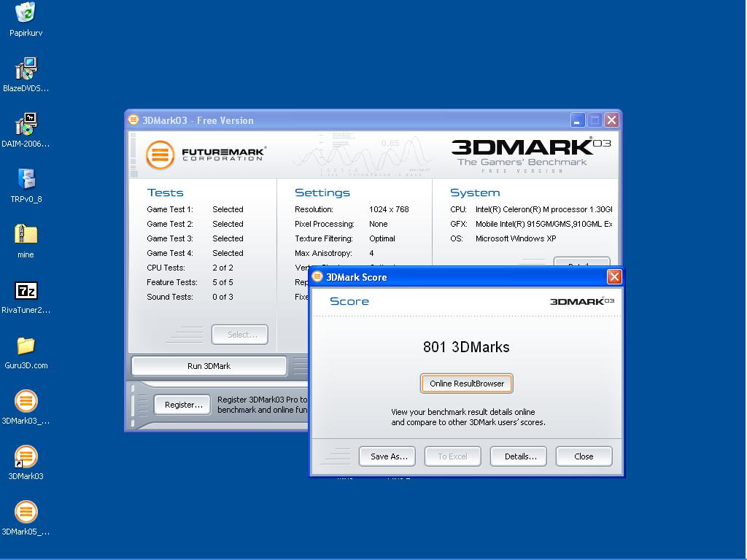The height and width of the screenshot is (560, 747).
Task: Click the Settings section heading
Action: pyautogui.click(x=322, y=192)
